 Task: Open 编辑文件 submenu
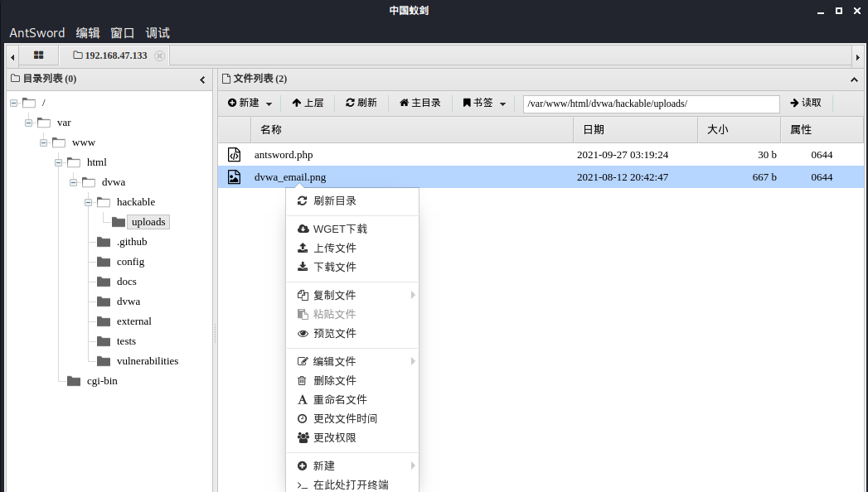click(x=352, y=361)
